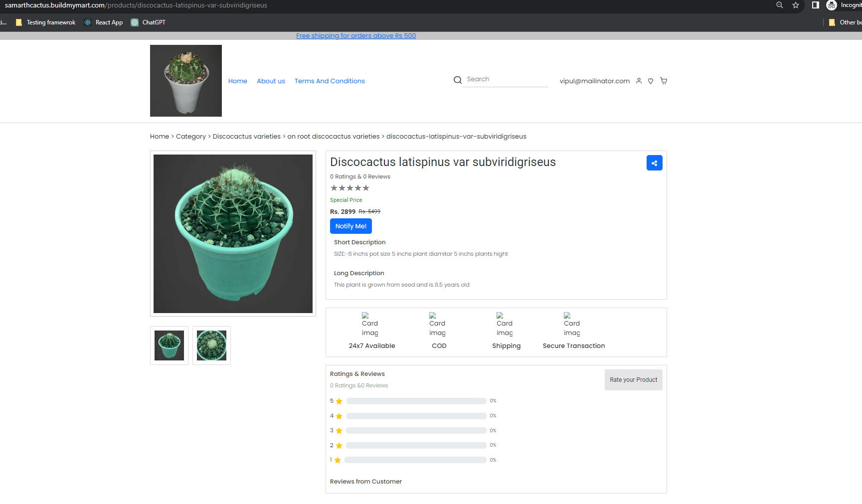The image size is (862, 504).
Task: Click the product rating stars row
Action: pos(350,188)
